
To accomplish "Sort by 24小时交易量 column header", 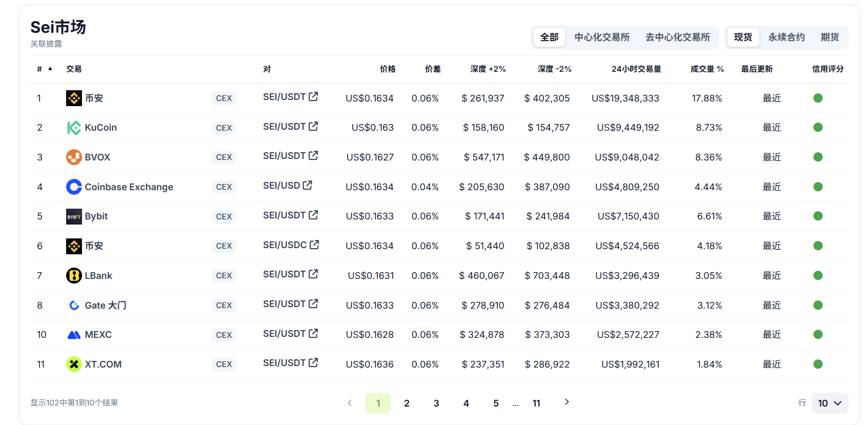I will click(636, 69).
